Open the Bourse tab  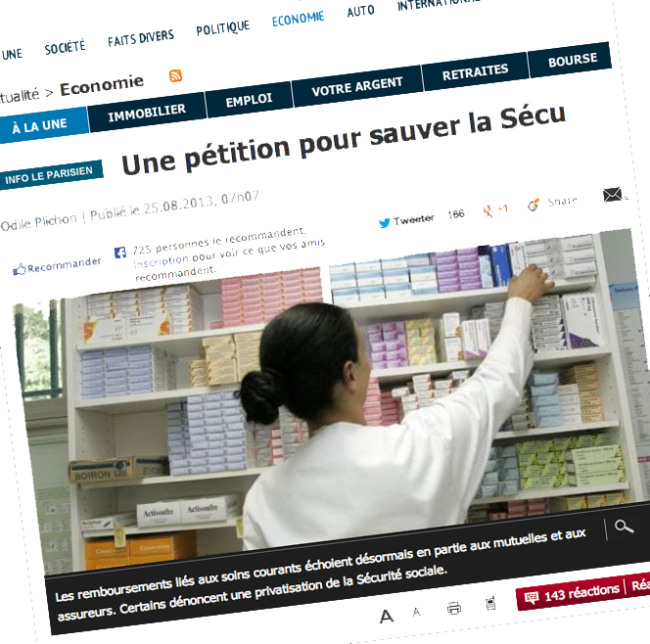point(573,60)
